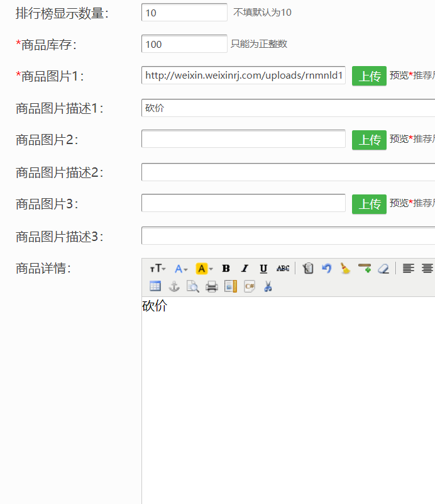Toggle italic formatting
This screenshot has height=504, width=435.
pos(245,268)
